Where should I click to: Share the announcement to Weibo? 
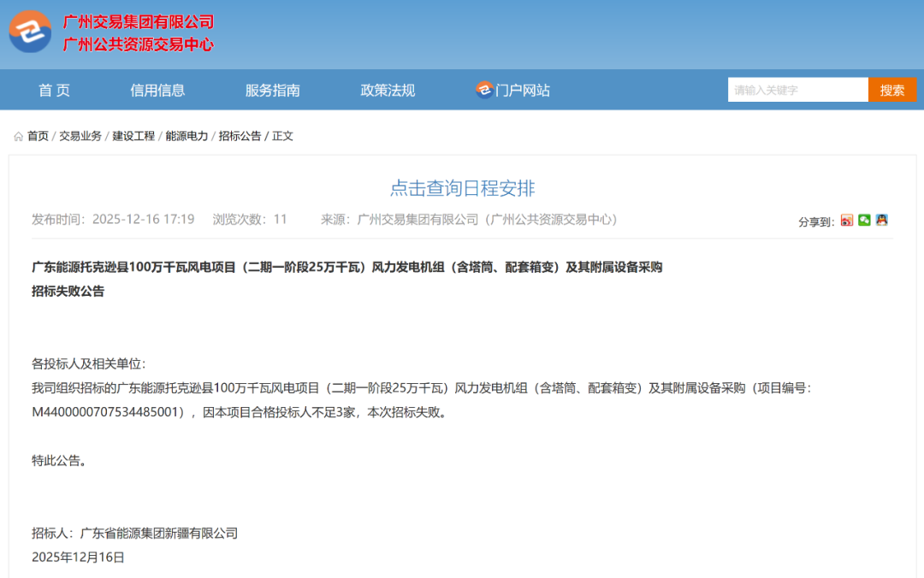coord(847,221)
